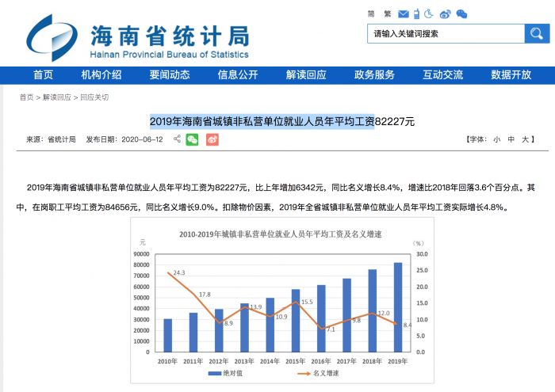Screen dimensions: 555x392
Task: Open the 首页 navigation tab
Action: pos(43,74)
